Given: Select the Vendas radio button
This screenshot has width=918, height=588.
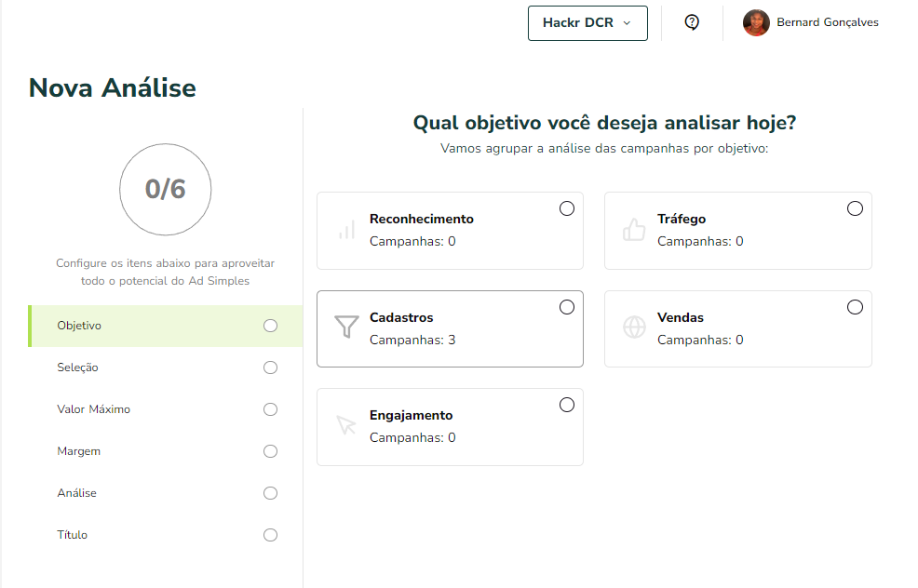Looking at the screenshot, I should click(x=855, y=307).
